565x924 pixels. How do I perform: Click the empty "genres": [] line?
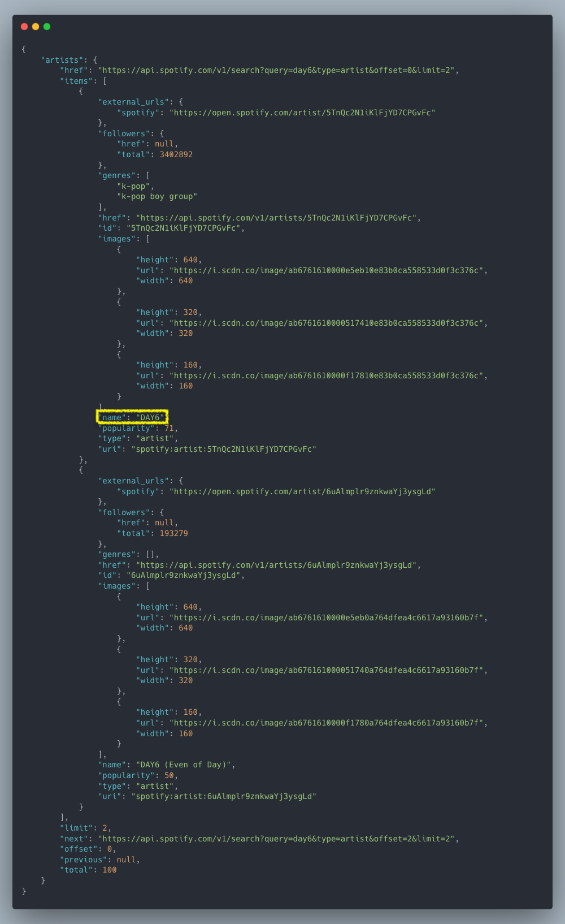128,555
